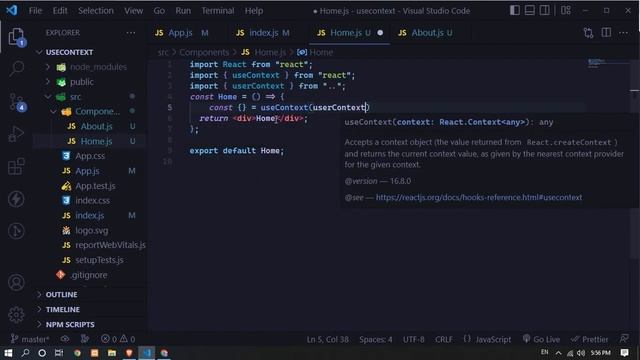Open the Run and Debug view
The height and width of the screenshot is (360, 640).
point(16,133)
